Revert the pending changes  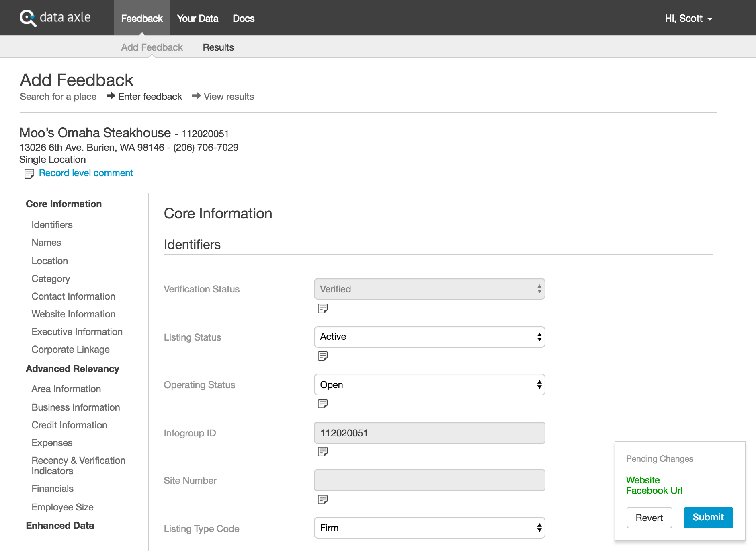649,518
